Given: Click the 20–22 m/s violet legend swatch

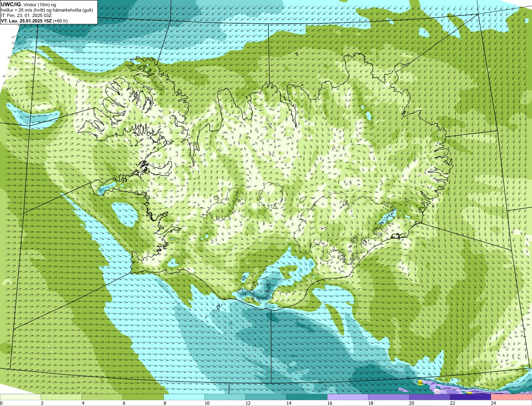Looking at the screenshot, I should tap(430, 397).
